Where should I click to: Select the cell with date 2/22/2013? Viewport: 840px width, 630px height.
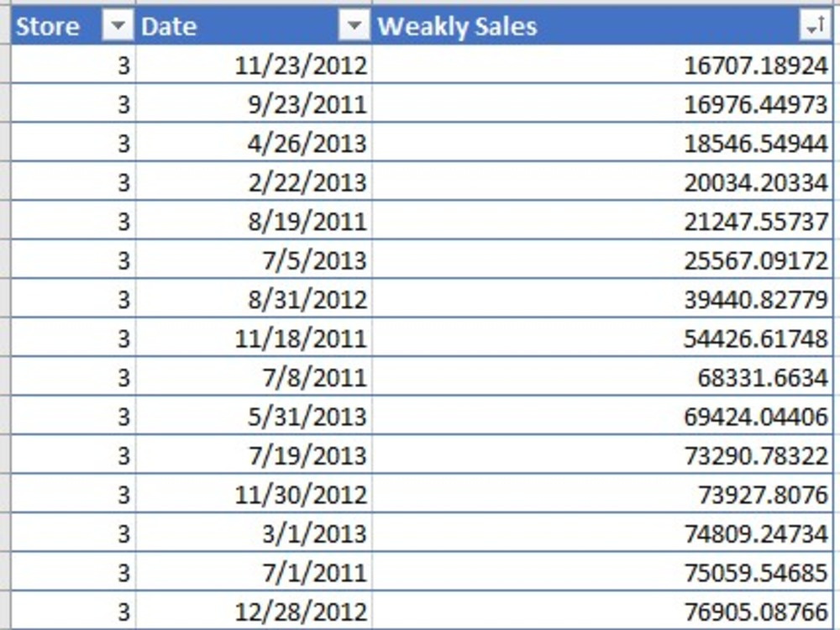[x=254, y=181]
